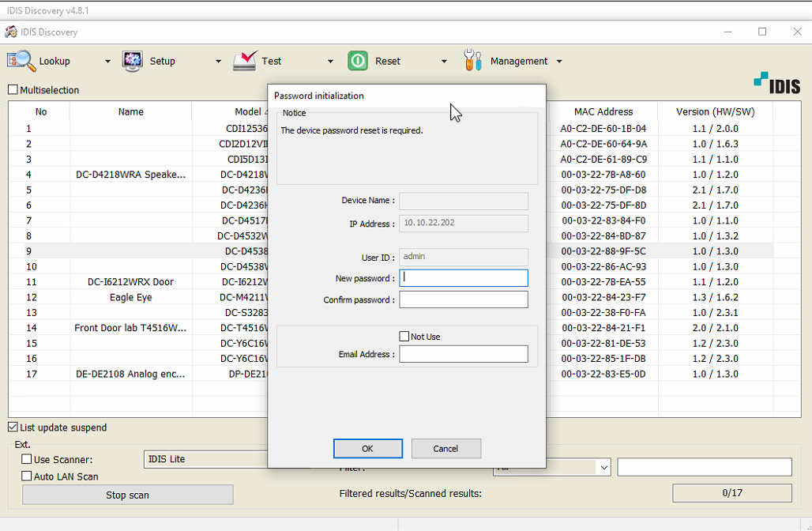Enable Auto LAN Scan checkbox
Viewport: 812px width, 531px height.
[26, 476]
